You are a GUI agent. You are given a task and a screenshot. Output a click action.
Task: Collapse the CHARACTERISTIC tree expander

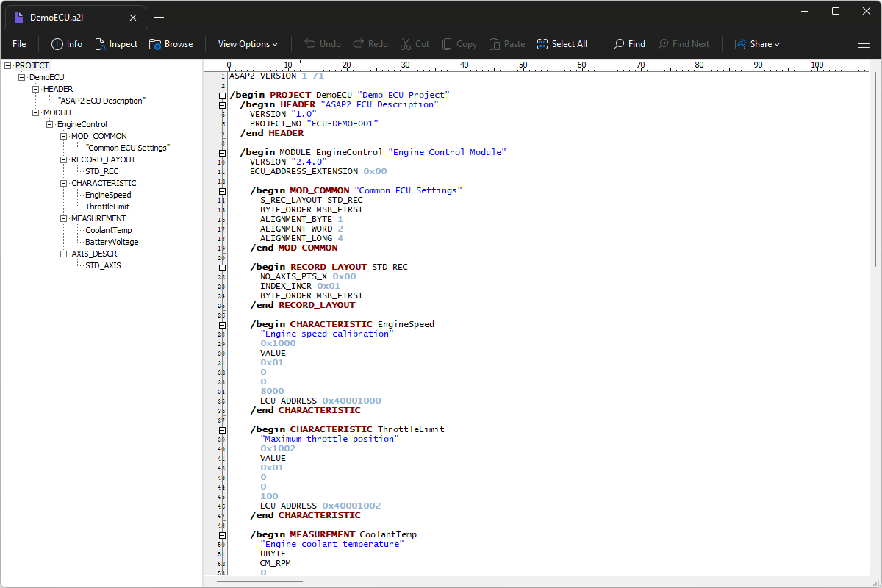click(63, 183)
